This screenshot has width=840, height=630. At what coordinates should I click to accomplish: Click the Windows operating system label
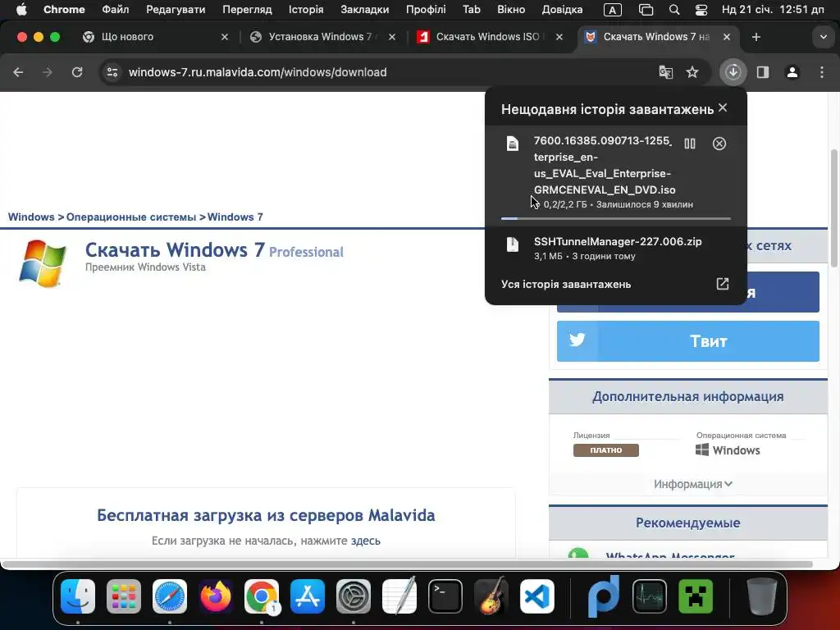728,450
